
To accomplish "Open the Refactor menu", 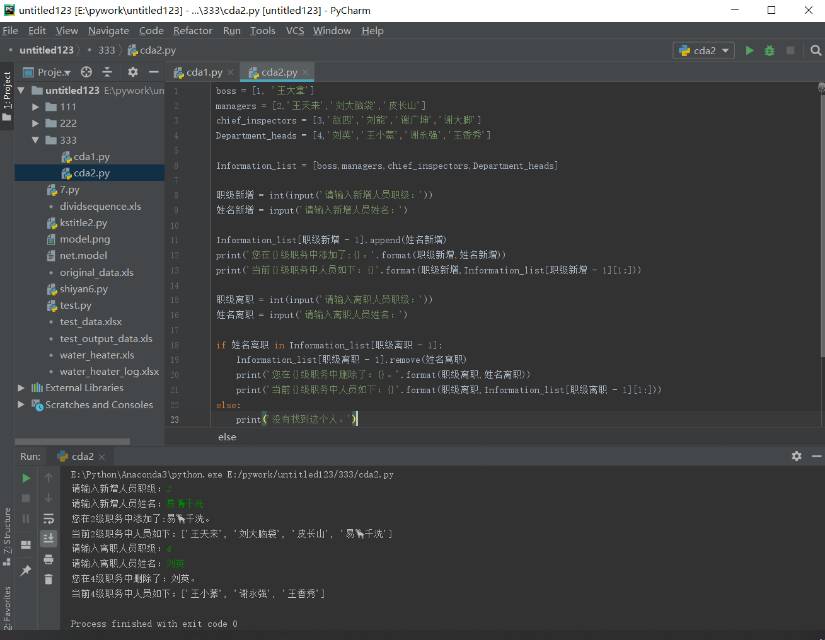I will [x=192, y=30].
